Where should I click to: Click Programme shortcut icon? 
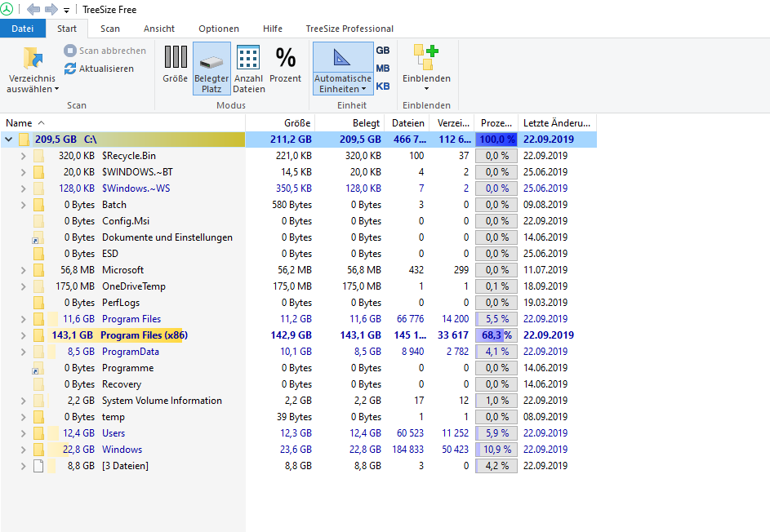coord(38,368)
